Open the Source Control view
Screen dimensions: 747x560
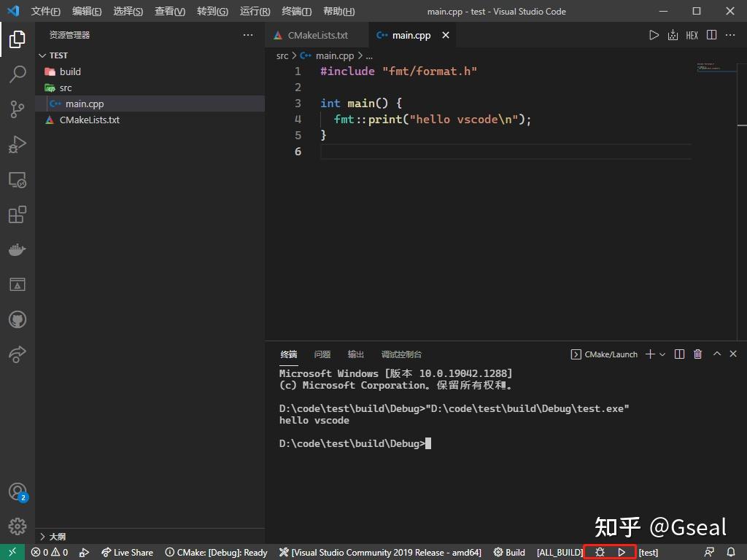tap(18, 109)
